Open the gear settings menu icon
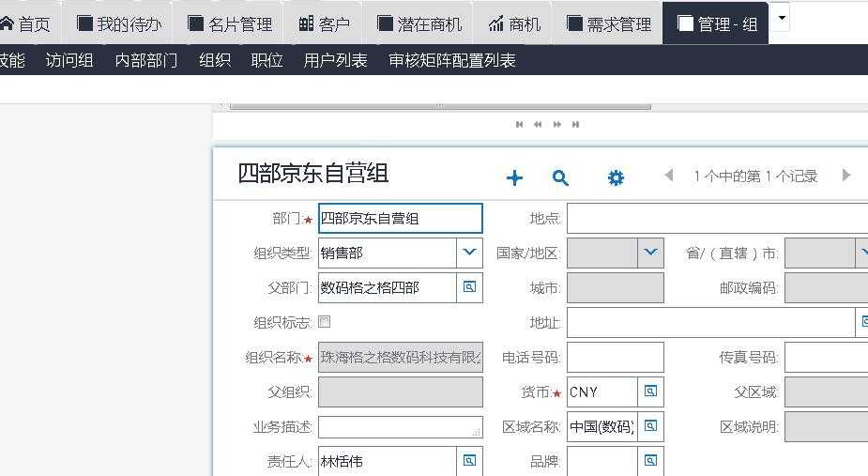868x476 pixels. coord(616,177)
